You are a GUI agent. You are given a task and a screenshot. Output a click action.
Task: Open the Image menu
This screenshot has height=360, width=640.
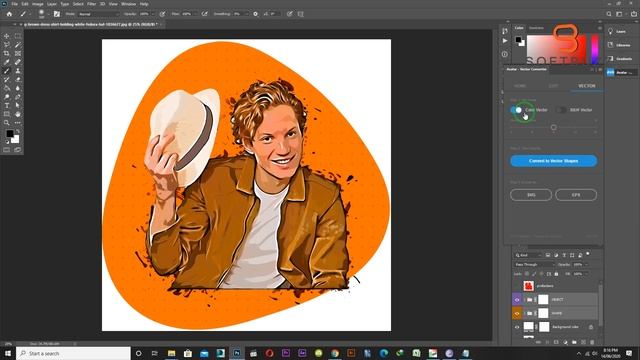pos(38,4)
